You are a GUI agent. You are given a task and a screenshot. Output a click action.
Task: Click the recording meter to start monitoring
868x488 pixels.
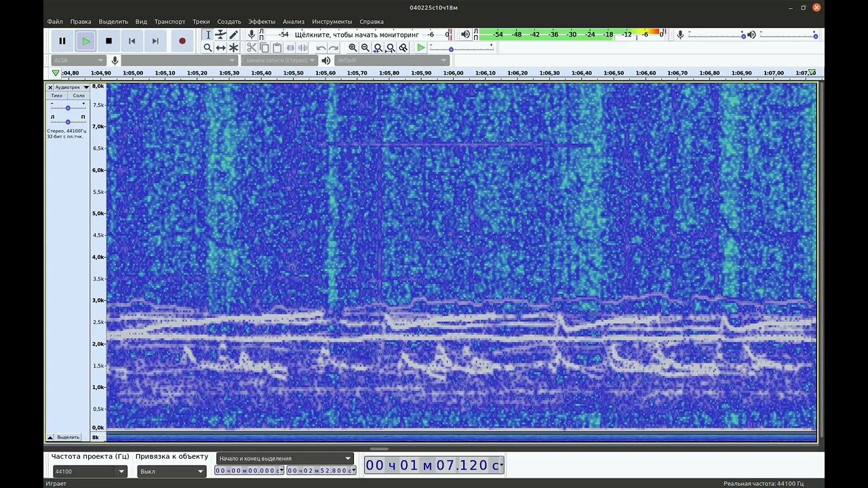coord(357,35)
